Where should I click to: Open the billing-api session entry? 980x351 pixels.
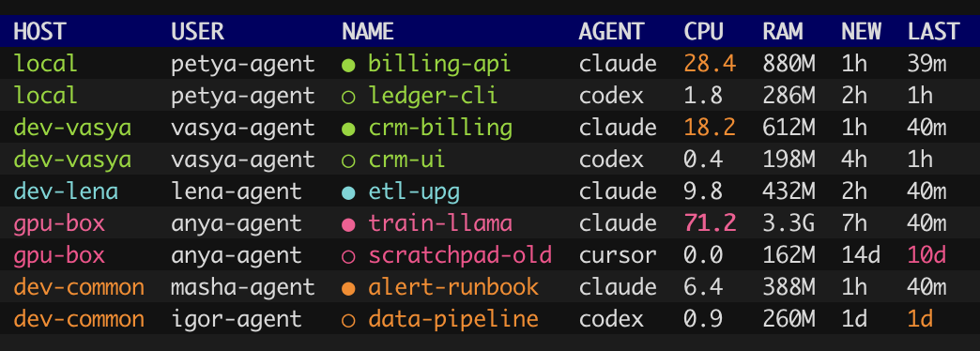tap(439, 64)
